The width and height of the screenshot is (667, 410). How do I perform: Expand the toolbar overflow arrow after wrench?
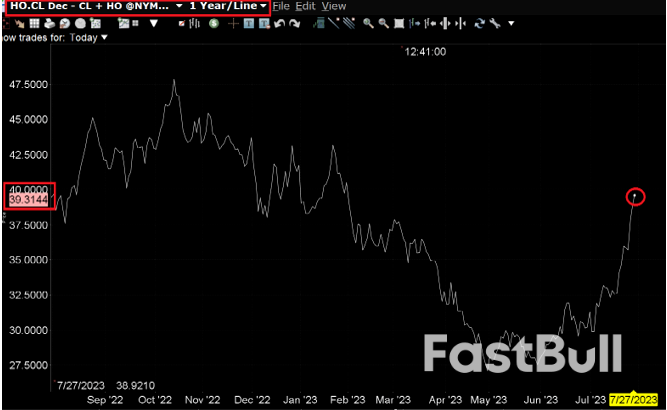(x=511, y=24)
